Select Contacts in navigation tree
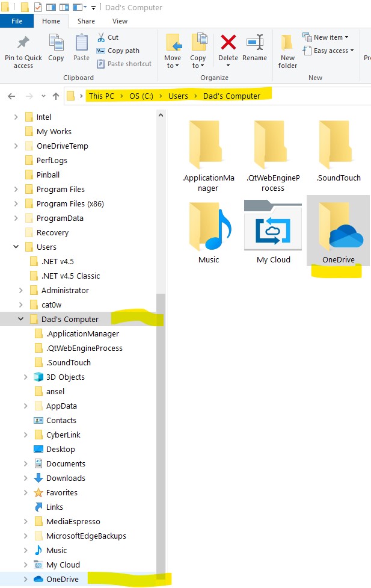The width and height of the screenshot is (371, 588). pos(61,420)
